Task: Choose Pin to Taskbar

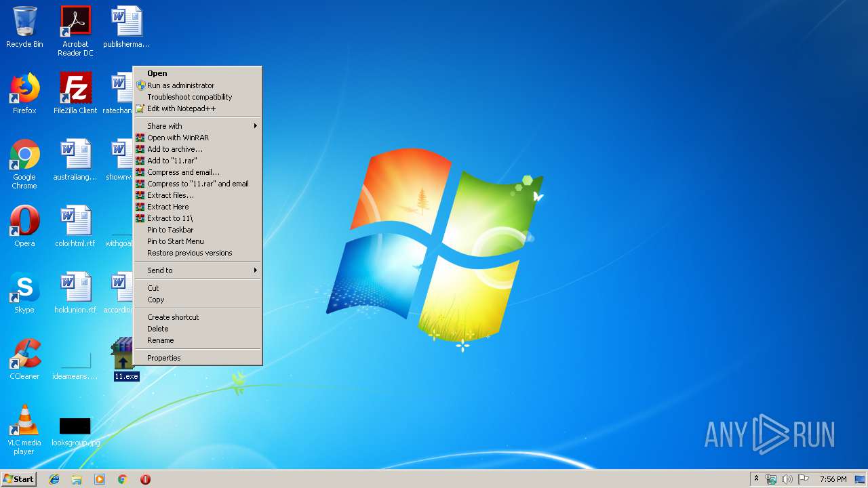Action: [197, 230]
